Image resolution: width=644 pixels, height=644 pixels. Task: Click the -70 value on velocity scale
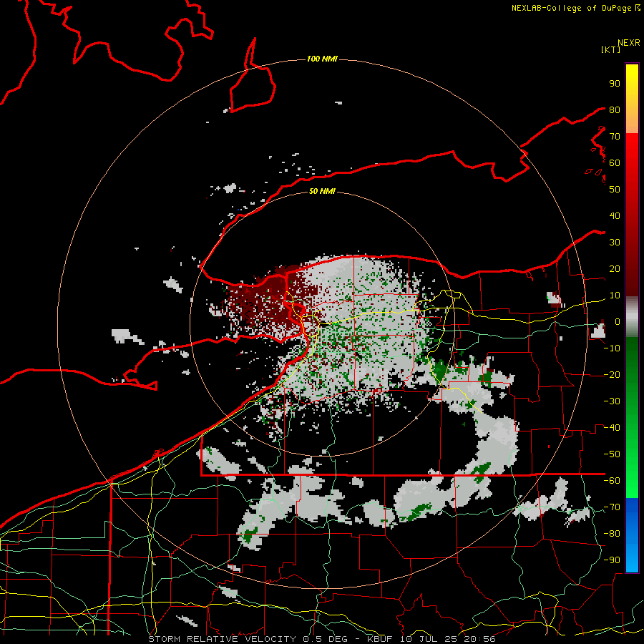[x=612, y=507]
